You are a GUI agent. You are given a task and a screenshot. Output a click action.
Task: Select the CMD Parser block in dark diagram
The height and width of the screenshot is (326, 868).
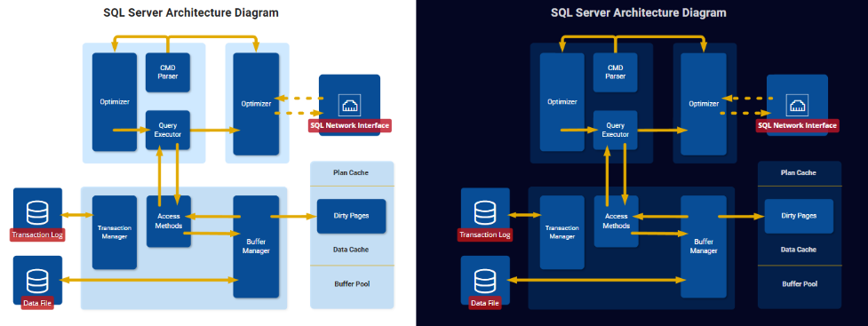[616, 73]
